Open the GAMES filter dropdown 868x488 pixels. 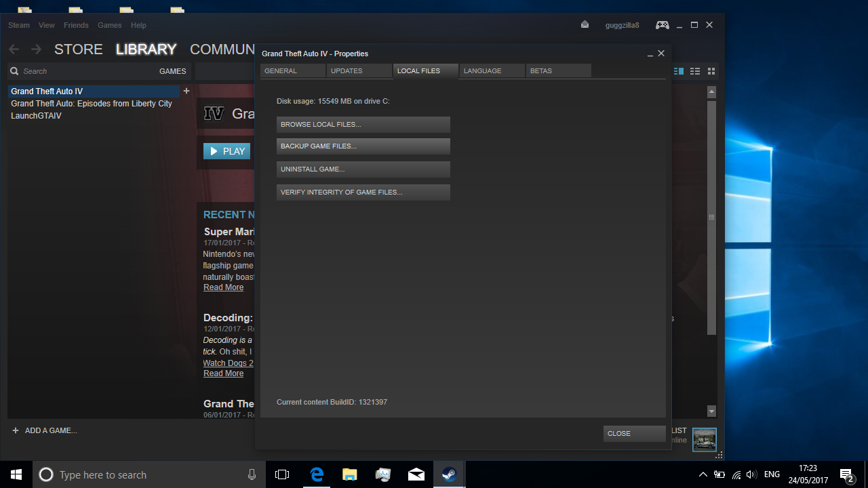(172, 71)
